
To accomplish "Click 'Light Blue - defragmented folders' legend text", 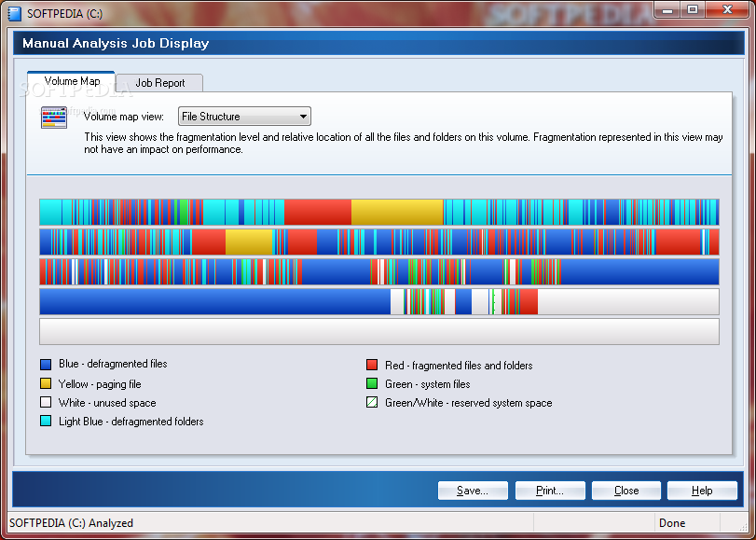I will (x=131, y=422).
